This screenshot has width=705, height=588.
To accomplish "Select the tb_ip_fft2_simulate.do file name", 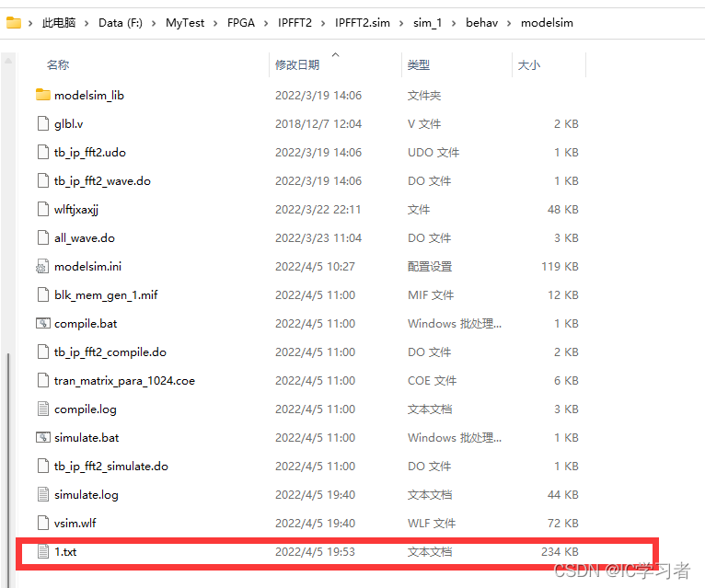I will pyautogui.click(x=111, y=466).
